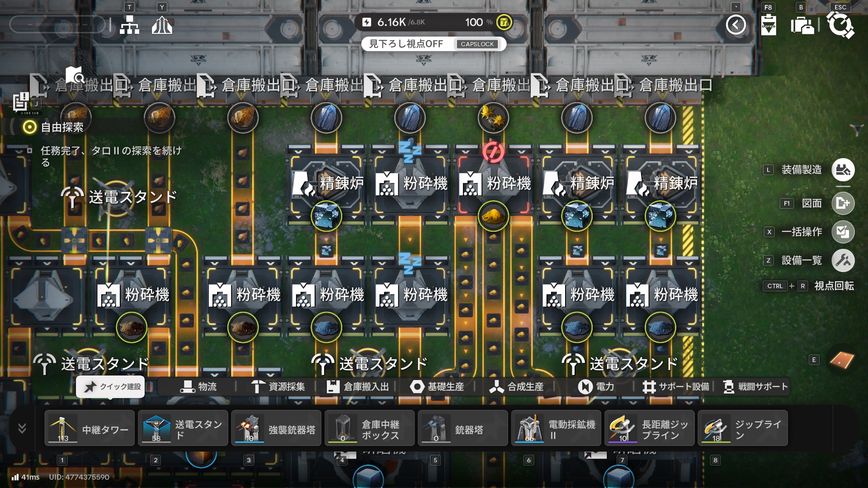The width and height of the screenshot is (868, 488).
Task: Expand the filter funnel on right edge
Action: (856, 130)
